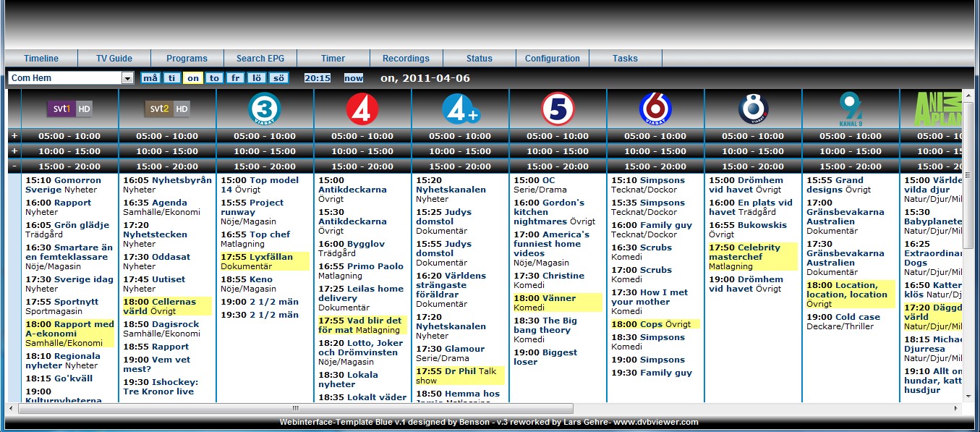Viewport: 980px width, 432px height.
Task: Select the TV6 channel logo
Action: click(x=655, y=109)
